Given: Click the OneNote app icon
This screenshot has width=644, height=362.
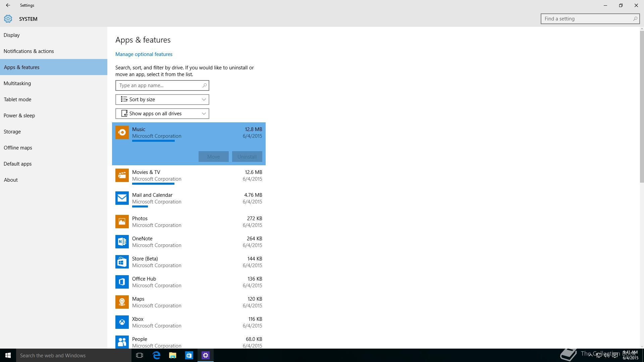Looking at the screenshot, I should point(122,242).
